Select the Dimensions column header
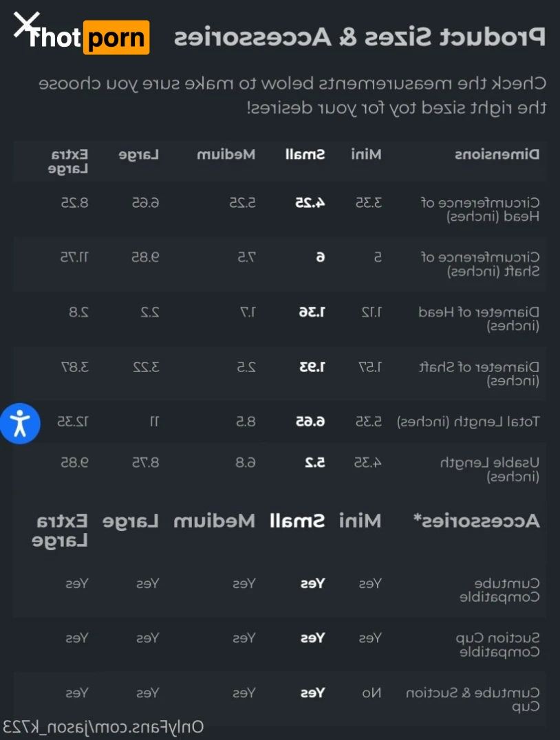The height and width of the screenshot is (740, 560). [497, 154]
